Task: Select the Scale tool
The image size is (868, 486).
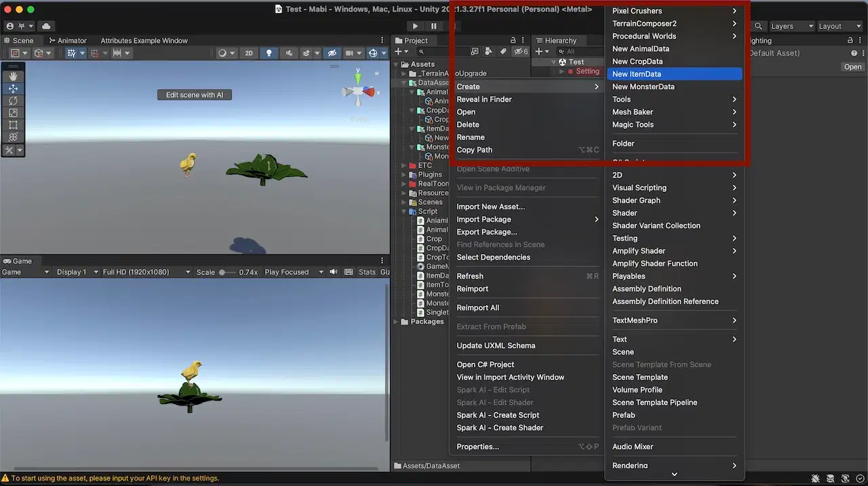Action: (x=13, y=113)
